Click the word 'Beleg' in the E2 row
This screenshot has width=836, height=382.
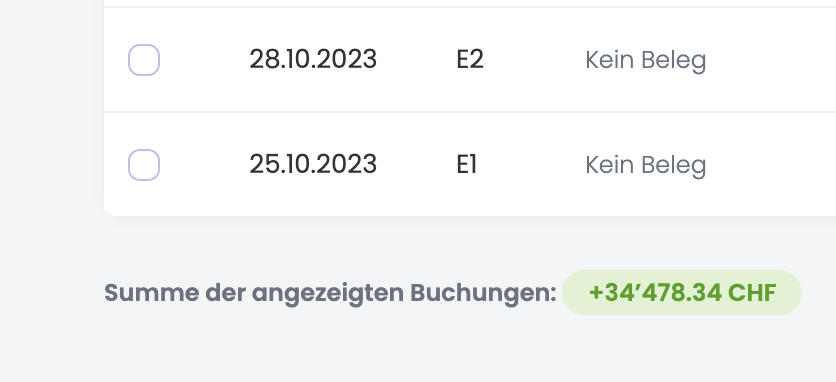coord(673,61)
